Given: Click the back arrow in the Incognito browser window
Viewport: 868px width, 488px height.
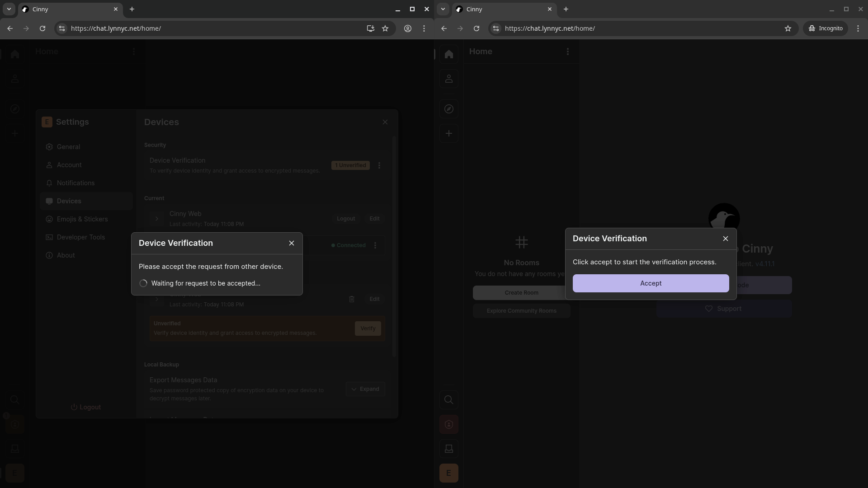Looking at the screenshot, I should point(444,28).
